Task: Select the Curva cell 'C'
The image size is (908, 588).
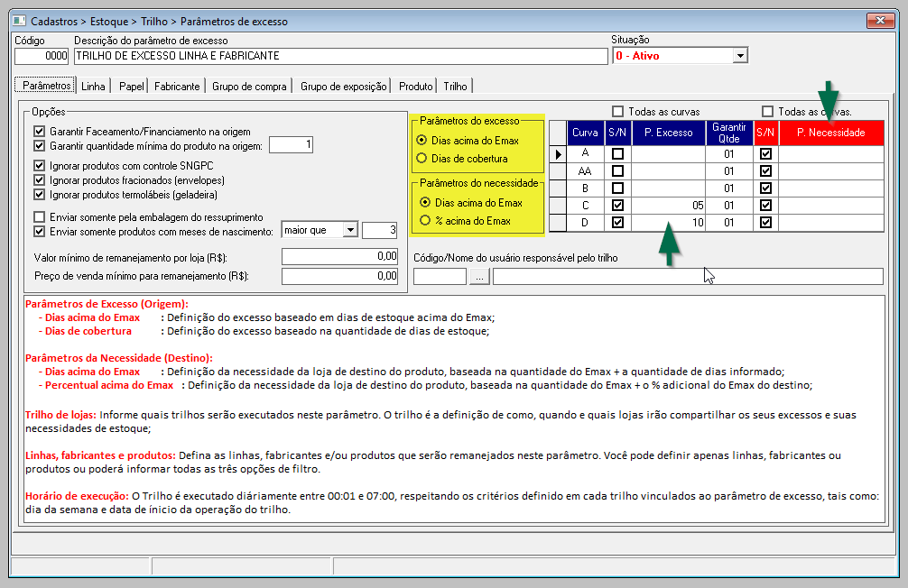Action: pos(585,206)
